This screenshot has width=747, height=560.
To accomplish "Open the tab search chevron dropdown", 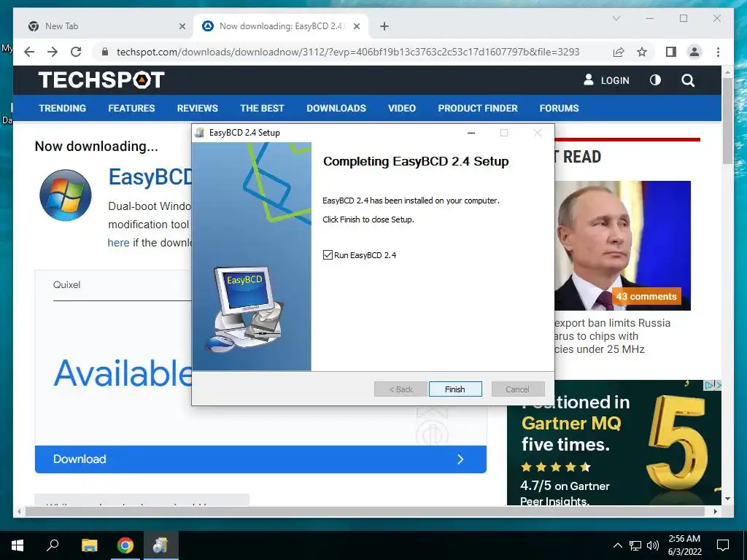I will [x=616, y=18].
